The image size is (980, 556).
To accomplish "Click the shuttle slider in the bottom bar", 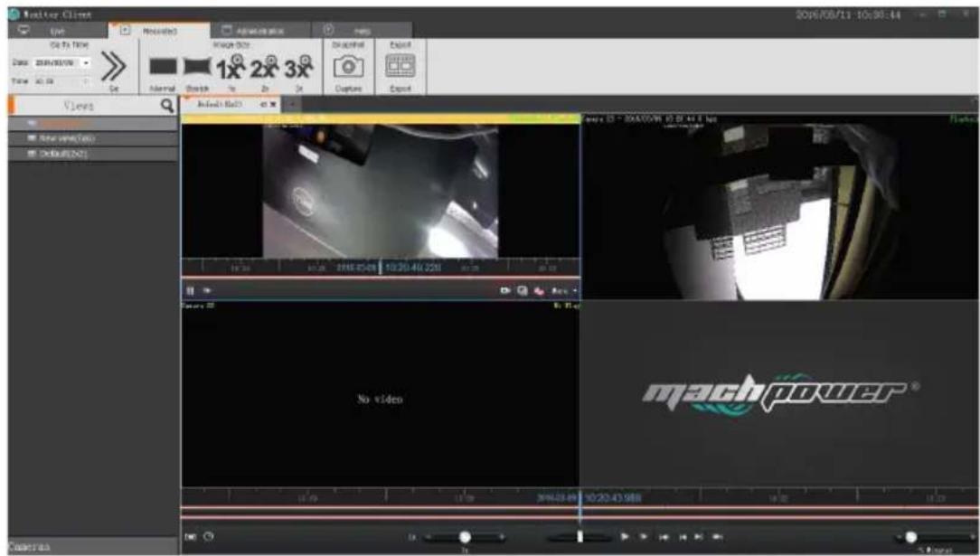I will pos(580,537).
